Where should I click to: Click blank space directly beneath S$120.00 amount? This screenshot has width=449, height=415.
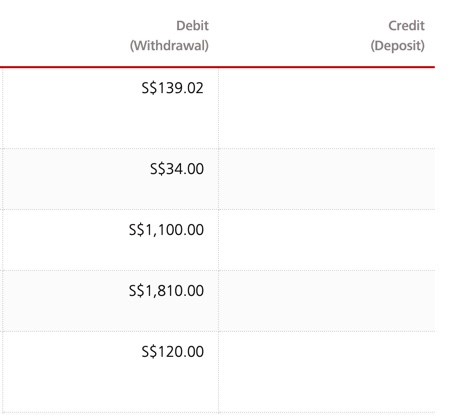tap(173, 385)
